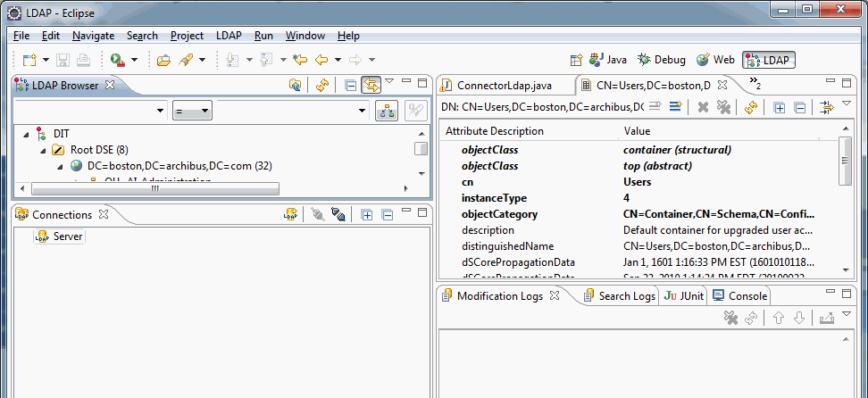Click Refresh icon in LDAP Browser toolbar
Image resolution: width=868 pixels, height=398 pixels.
click(x=322, y=86)
